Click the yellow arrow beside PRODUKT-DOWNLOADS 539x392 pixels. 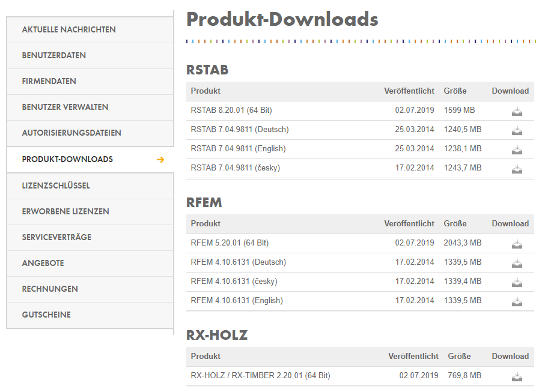[160, 159]
